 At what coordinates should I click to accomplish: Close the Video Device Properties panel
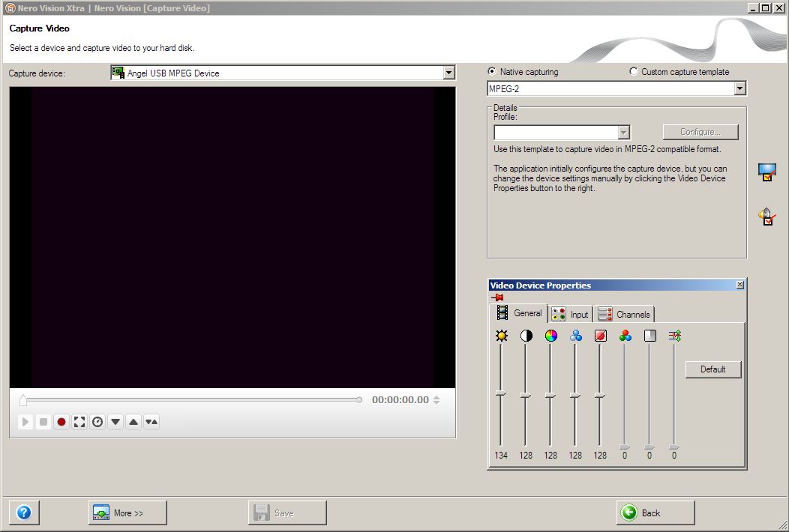739,285
